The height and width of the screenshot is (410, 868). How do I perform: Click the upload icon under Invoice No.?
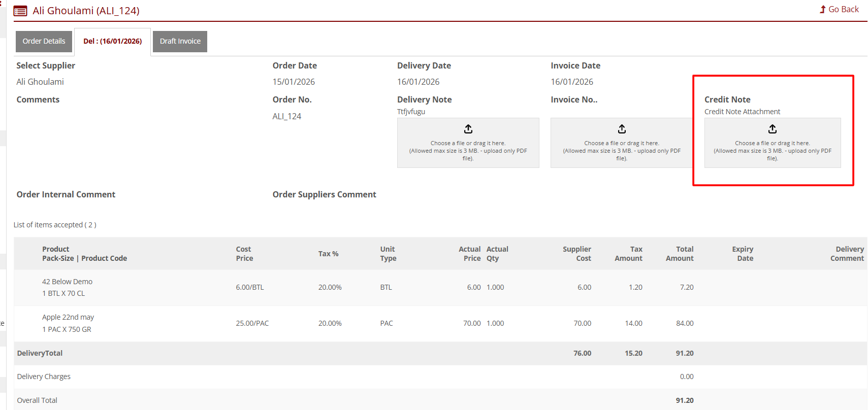(x=621, y=129)
